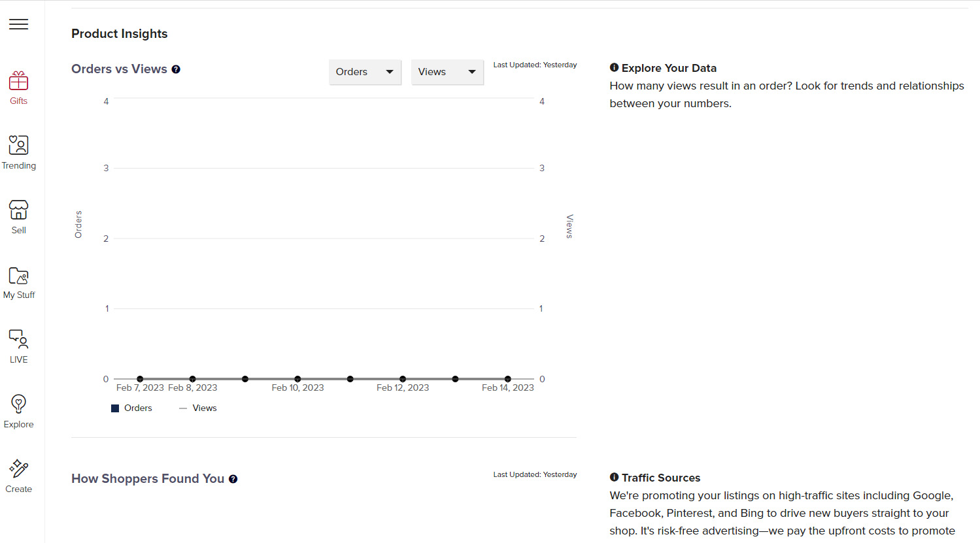Image resolution: width=980 pixels, height=543 pixels.
Task: Click the Orders legend color square
Action: tap(115, 408)
